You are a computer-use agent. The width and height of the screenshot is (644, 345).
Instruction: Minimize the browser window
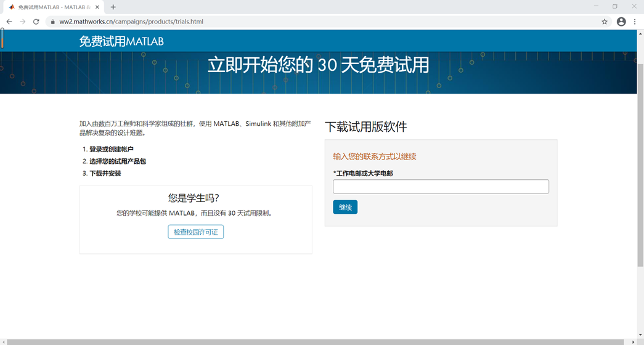click(x=596, y=6)
